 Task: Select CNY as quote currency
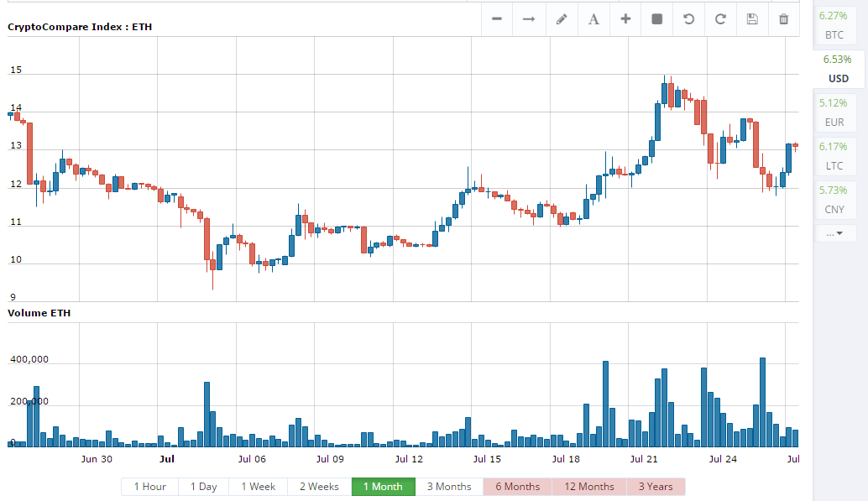click(x=834, y=200)
